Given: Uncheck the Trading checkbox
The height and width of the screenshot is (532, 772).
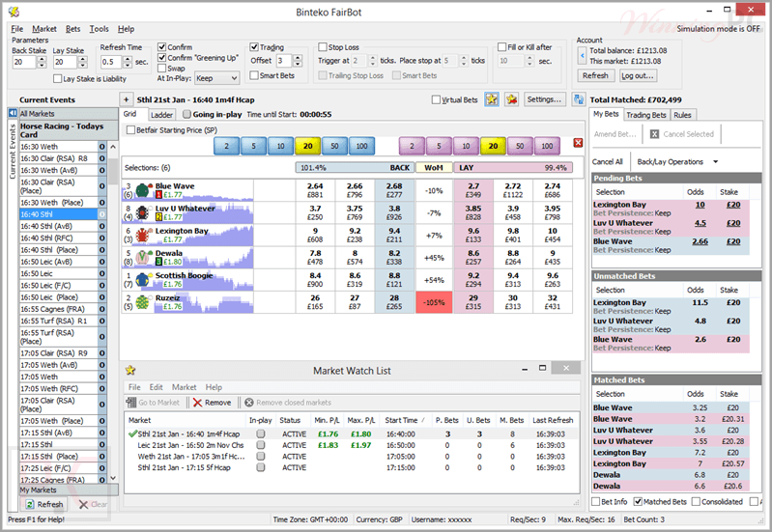Looking at the screenshot, I should pos(254,47).
